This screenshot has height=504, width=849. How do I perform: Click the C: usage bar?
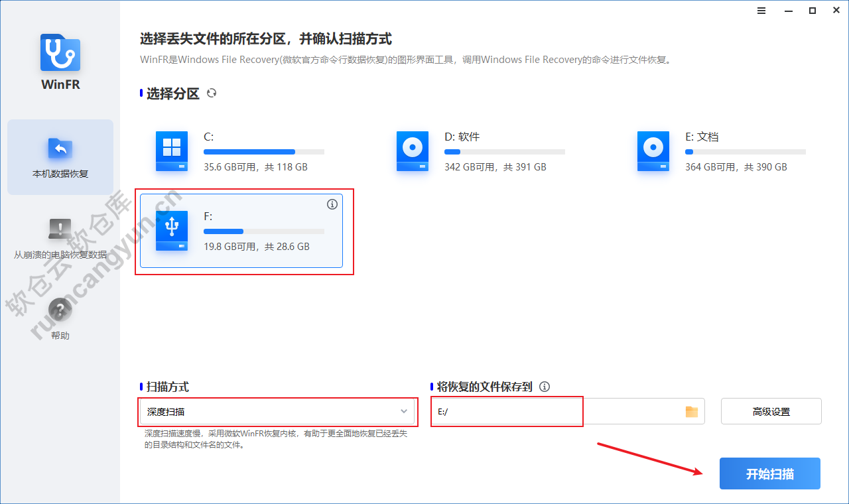[x=264, y=152]
